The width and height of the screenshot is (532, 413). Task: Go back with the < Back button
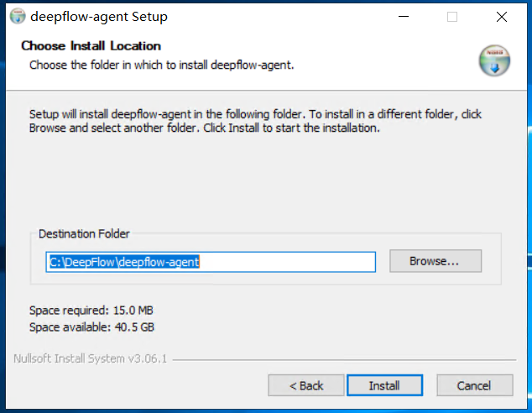pyautogui.click(x=306, y=385)
